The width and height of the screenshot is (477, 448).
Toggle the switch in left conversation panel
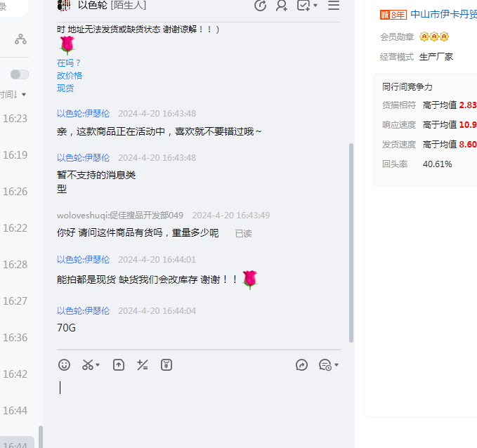click(20, 74)
